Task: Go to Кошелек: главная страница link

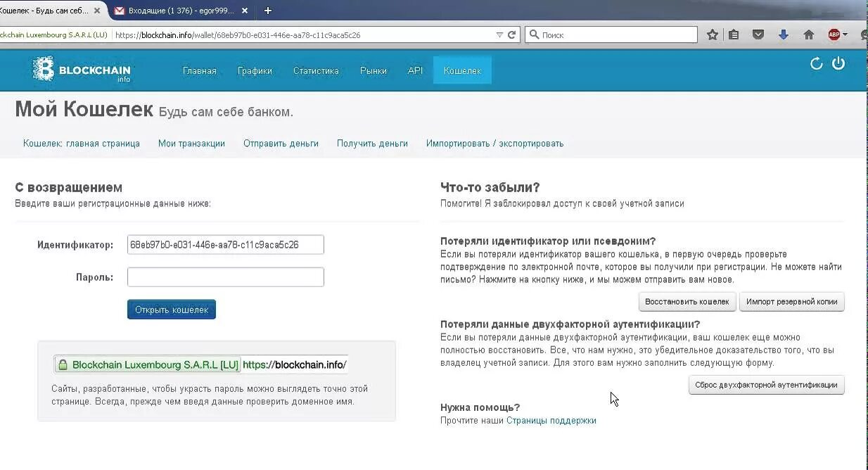Action: [82, 144]
